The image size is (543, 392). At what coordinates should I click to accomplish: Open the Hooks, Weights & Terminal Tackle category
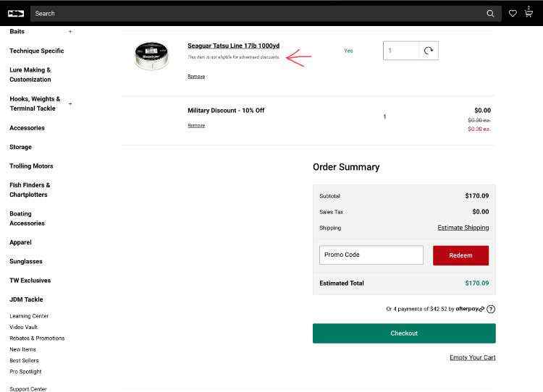coord(35,103)
